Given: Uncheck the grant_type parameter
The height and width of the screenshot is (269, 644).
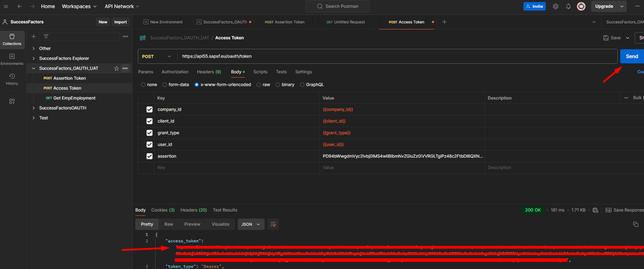Looking at the screenshot, I should pyautogui.click(x=149, y=133).
